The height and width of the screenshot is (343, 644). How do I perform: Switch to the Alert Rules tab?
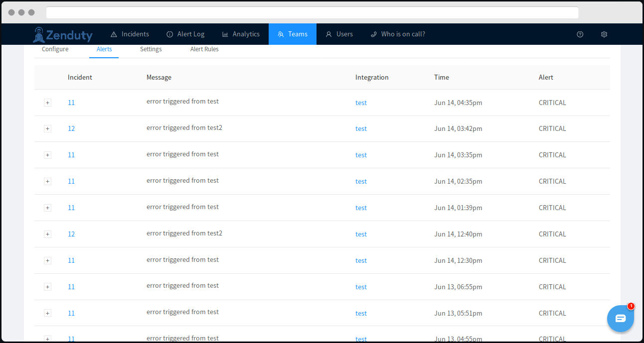tap(204, 49)
